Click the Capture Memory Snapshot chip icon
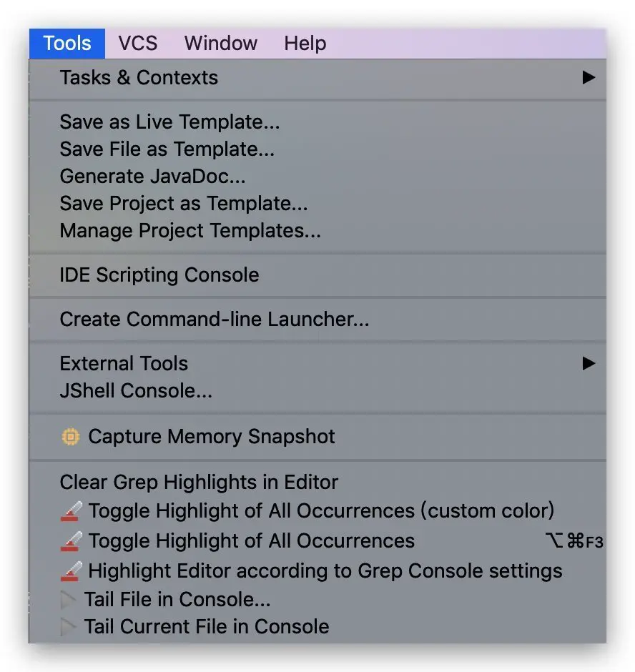This screenshot has width=635, height=672. point(70,437)
